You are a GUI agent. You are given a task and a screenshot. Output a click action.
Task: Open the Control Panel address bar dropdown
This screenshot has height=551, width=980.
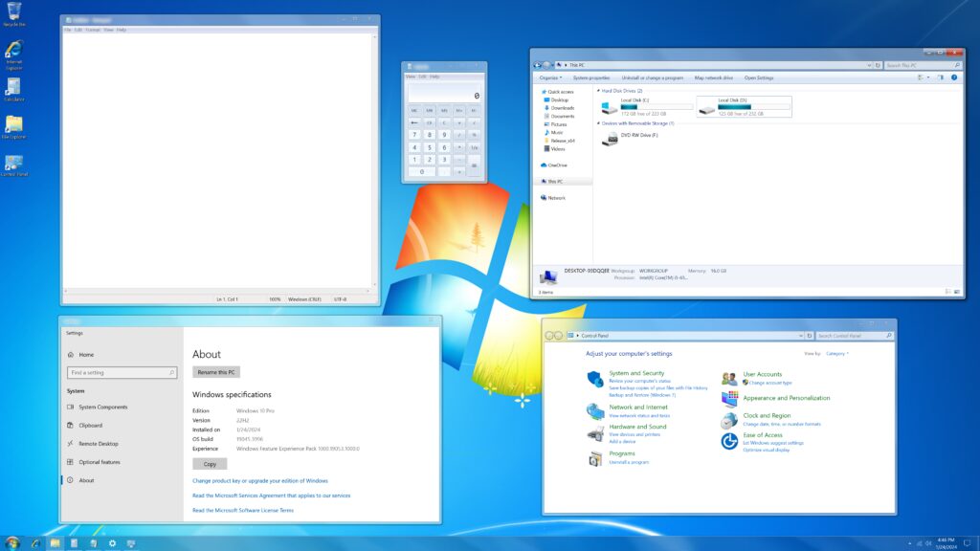pyautogui.click(x=801, y=336)
